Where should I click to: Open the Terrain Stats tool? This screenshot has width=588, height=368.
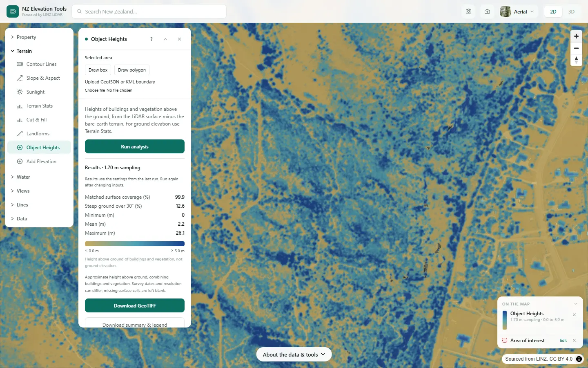pyautogui.click(x=39, y=106)
